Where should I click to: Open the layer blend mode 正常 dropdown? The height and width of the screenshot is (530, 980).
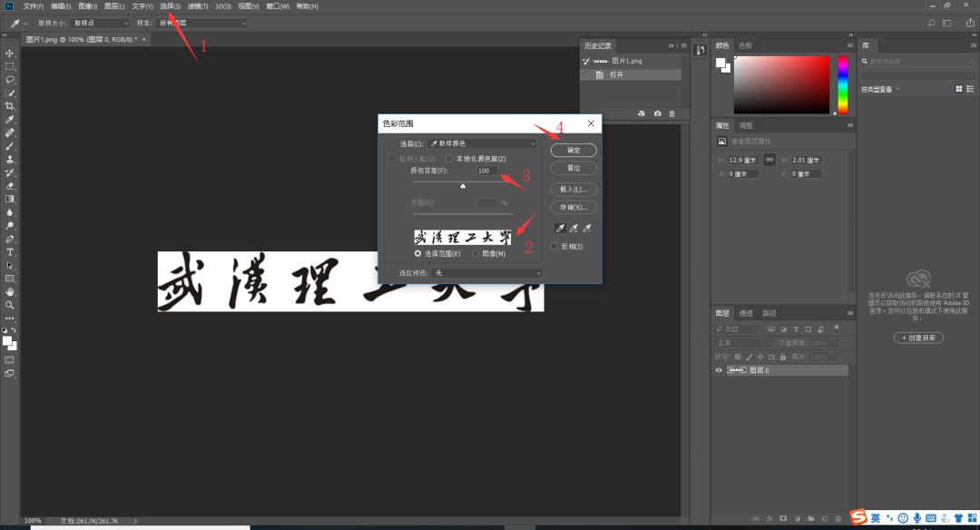click(x=743, y=343)
